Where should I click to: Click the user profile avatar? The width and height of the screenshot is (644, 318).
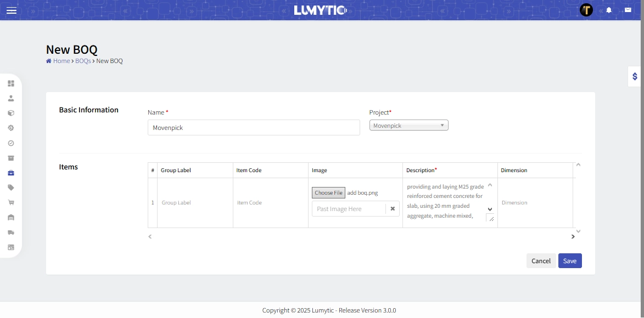586,10
